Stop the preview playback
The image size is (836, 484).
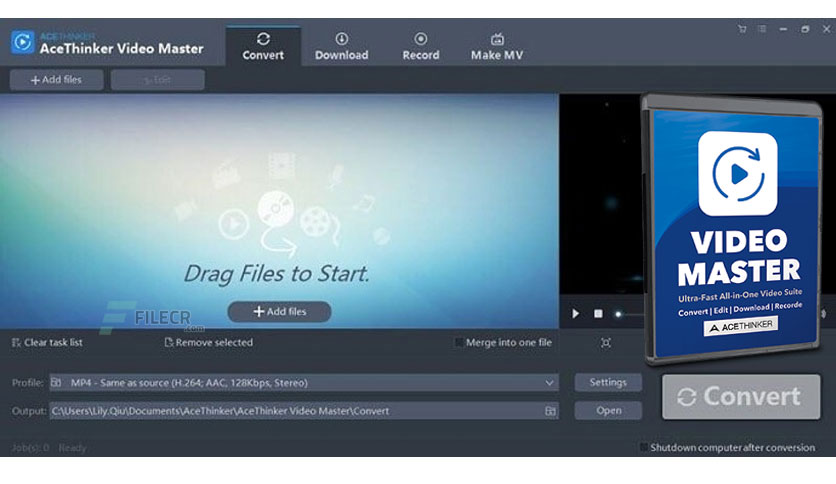[598, 313]
